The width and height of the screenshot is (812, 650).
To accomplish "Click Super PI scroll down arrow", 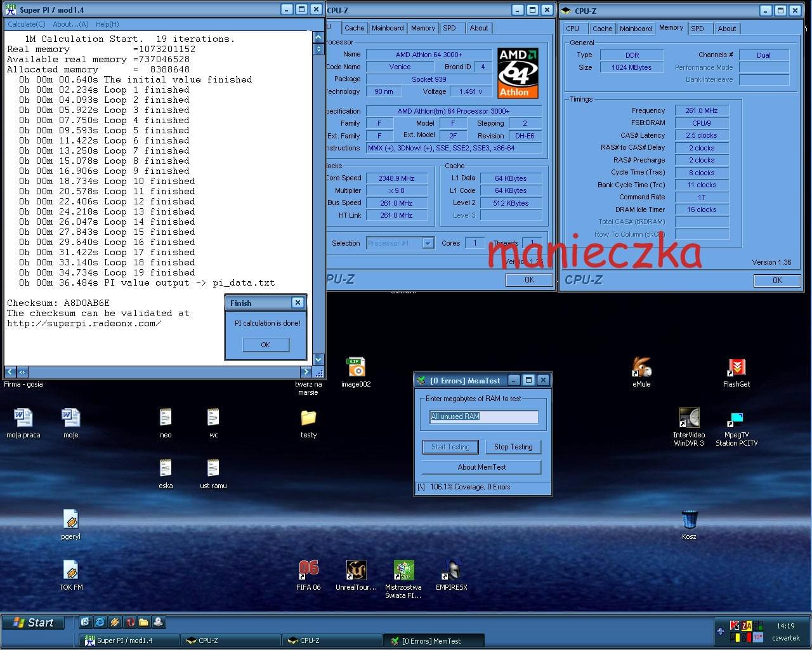I will pyautogui.click(x=318, y=359).
